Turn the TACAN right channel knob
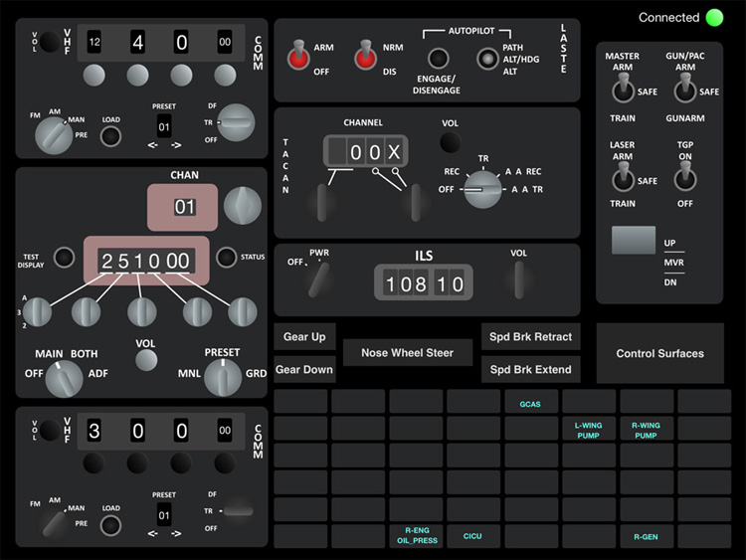746x560 pixels. point(416,203)
